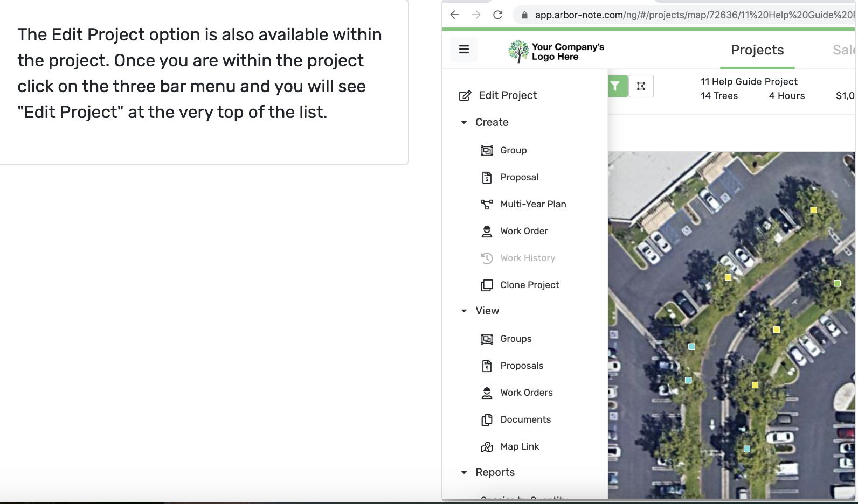
Task: Open the three bar hamburger menu
Action: (464, 50)
